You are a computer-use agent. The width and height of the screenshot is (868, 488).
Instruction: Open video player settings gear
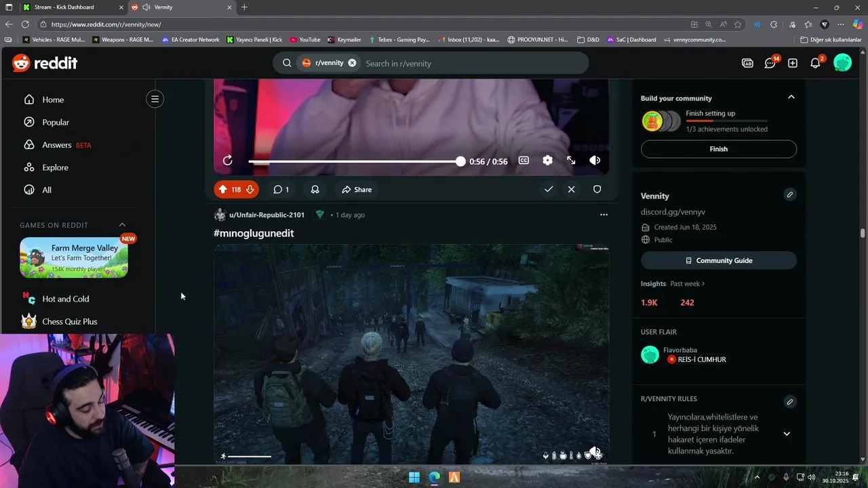[x=547, y=161]
